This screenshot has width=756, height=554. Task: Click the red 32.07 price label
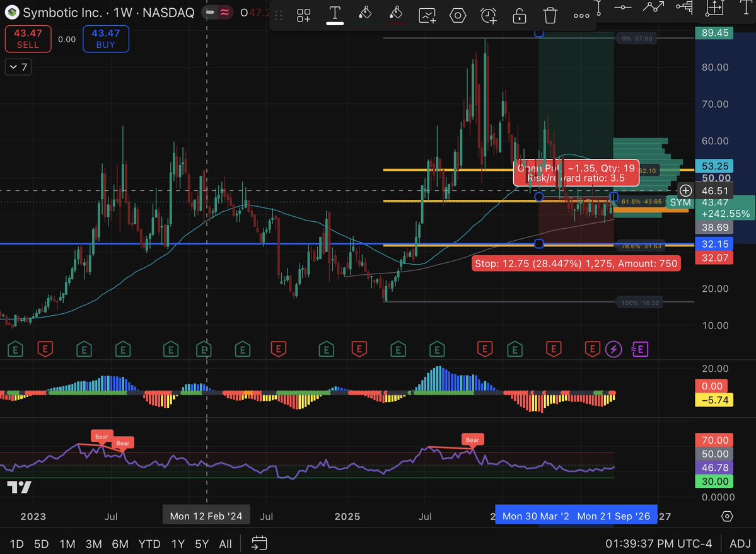point(714,258)
